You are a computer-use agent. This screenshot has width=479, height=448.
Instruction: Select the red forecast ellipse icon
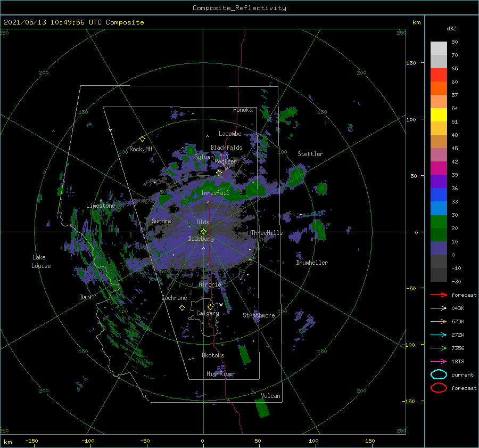click(439, 388)
